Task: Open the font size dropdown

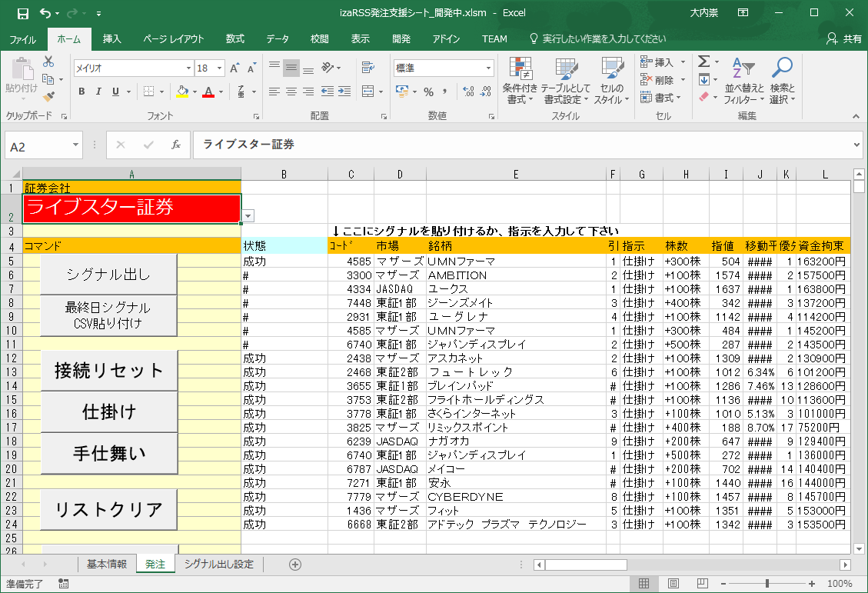Action: point(219,68)
